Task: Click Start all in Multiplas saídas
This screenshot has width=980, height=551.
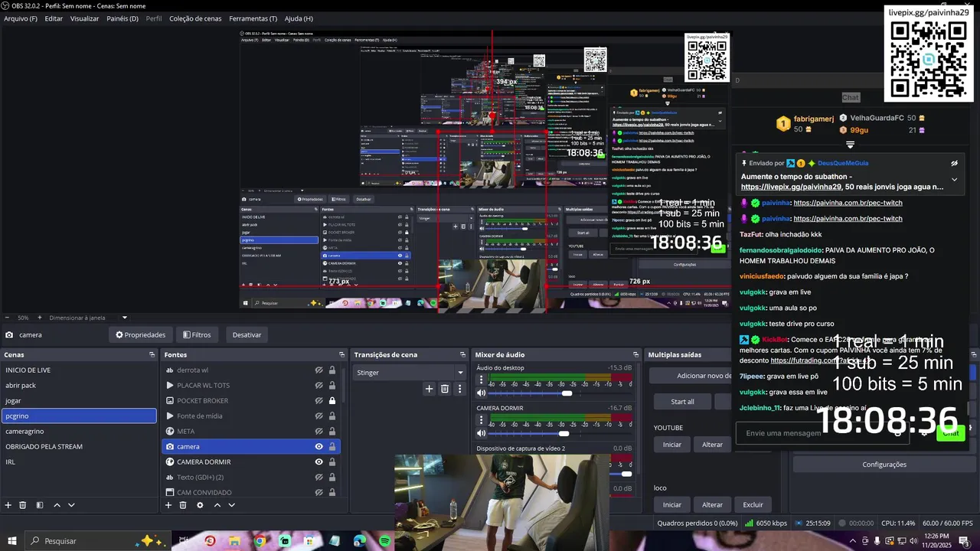Action: [682, 402]
